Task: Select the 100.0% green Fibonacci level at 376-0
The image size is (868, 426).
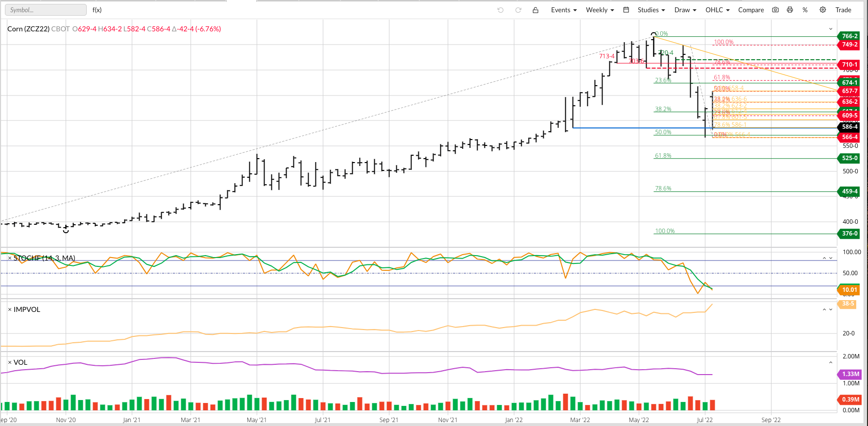Action: pos(665,231)
